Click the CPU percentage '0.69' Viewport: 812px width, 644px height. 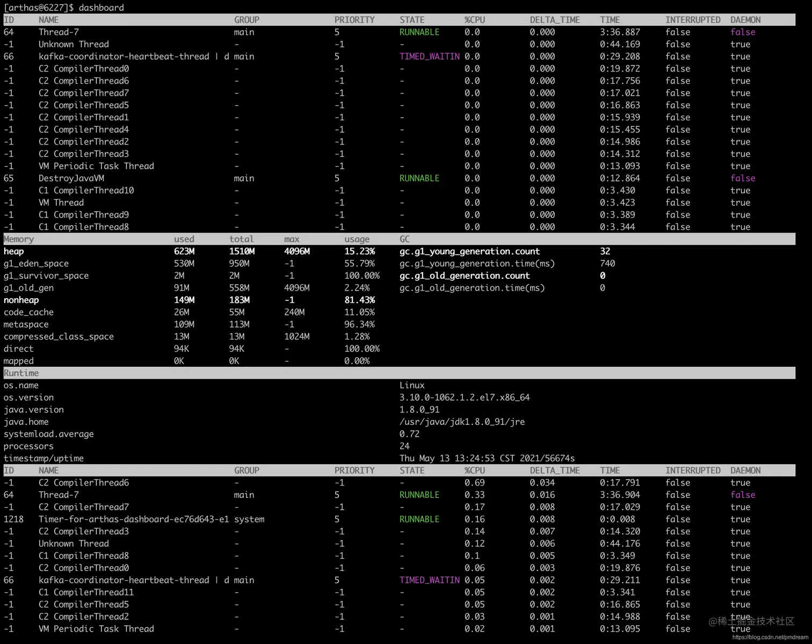pos(475,483)
